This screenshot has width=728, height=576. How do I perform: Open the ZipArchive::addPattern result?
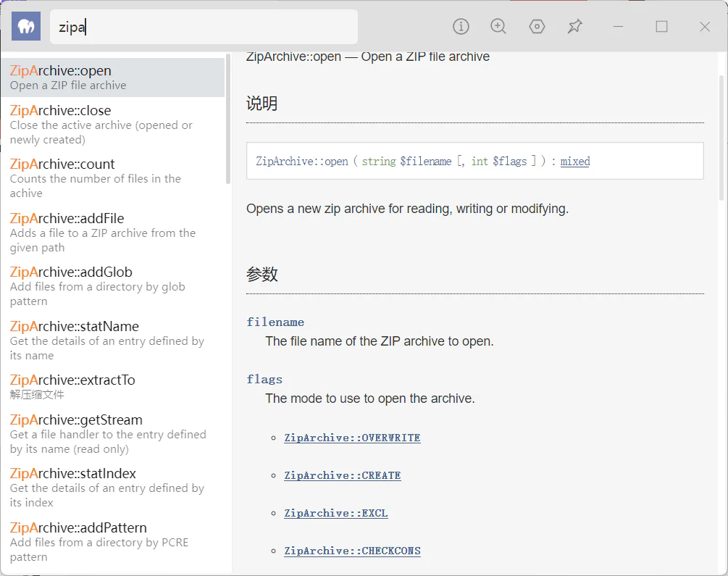[x=113, y=542]
